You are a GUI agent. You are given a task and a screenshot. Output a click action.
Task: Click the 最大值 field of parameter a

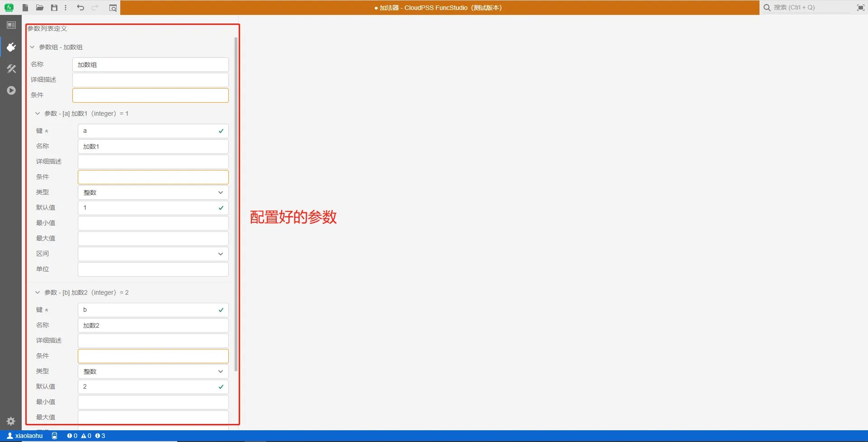(153, 239)
